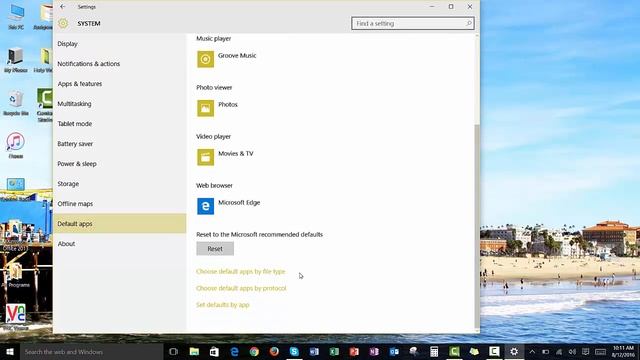Select Power & sleep in sidebar
Viewport: 640px width, 360px height.
[120, 164]
